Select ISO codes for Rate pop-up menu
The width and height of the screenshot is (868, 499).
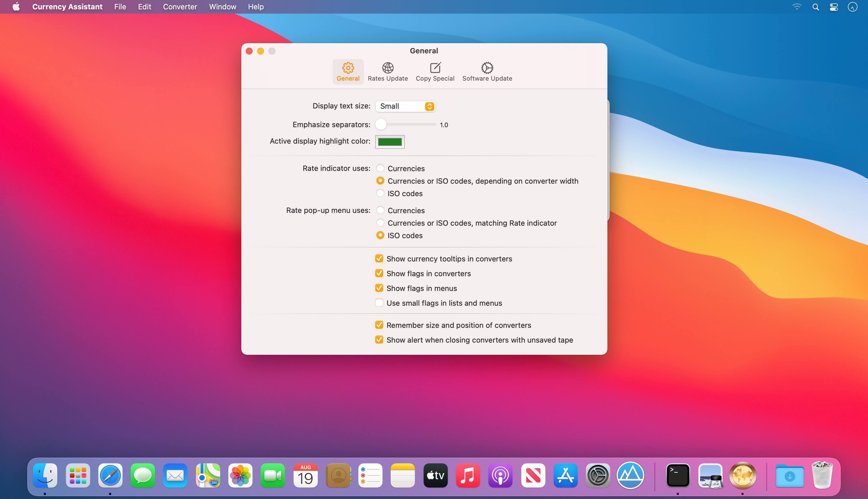(380, 235)
